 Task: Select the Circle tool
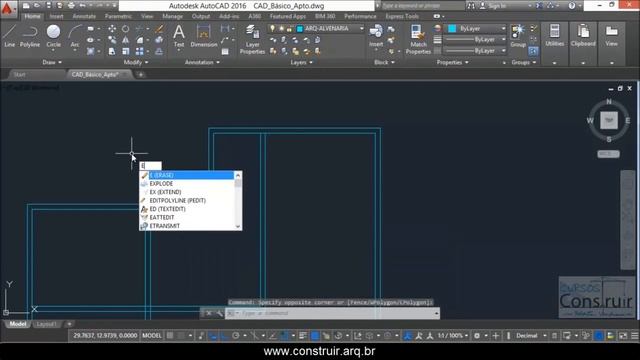coord(53,36)
